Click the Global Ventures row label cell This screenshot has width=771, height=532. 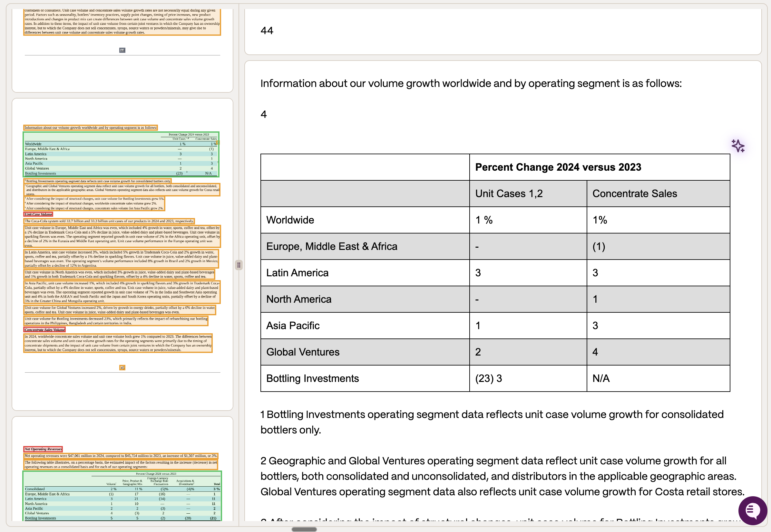(365, 352)
